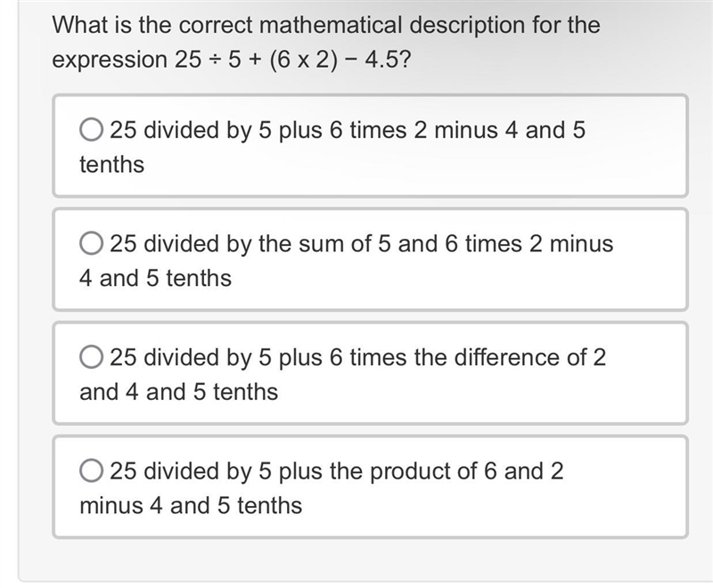The image size is (713, 588).
Task: Click the first answer option card
Action: point(370,146)
